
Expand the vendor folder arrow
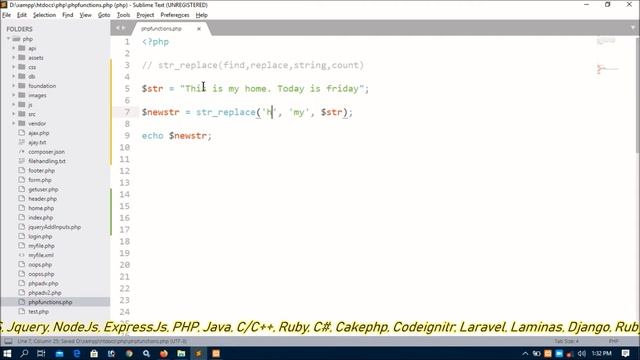[13, 123]
